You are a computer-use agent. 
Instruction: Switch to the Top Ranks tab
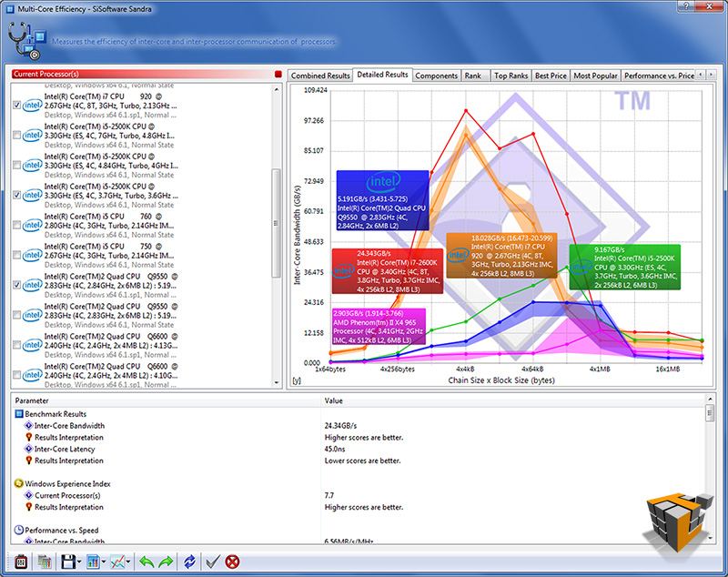[511, 76]
